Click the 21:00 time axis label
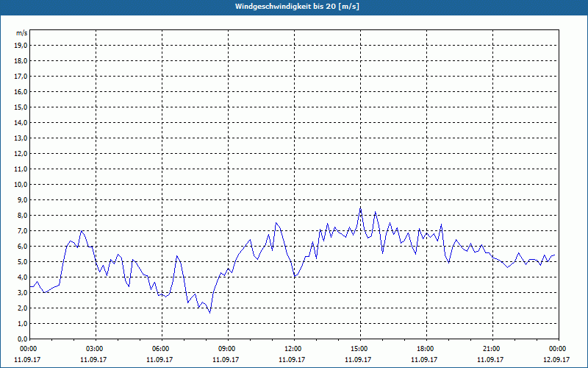This screenshot has width=588, height=368. pos(492,349)
